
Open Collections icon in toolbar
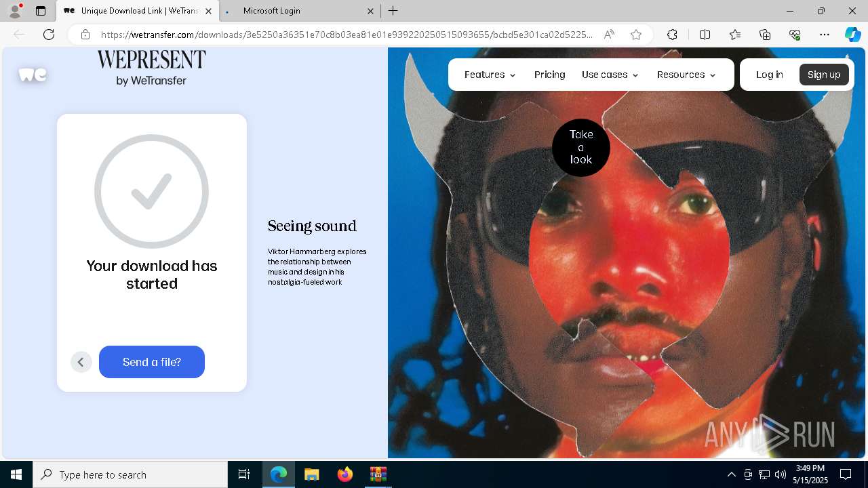765,35
